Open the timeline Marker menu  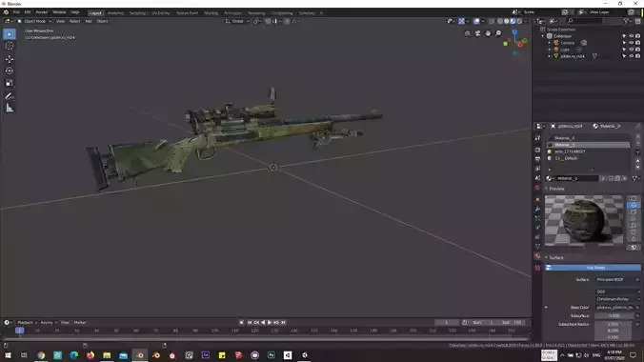(80, 323)
